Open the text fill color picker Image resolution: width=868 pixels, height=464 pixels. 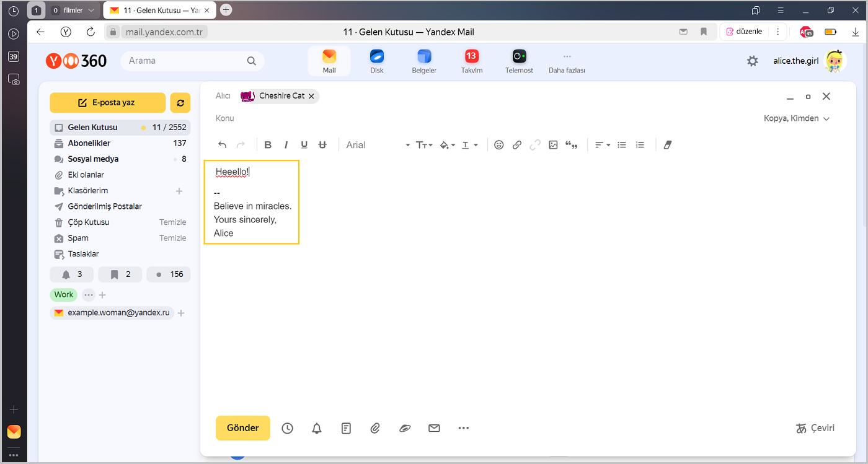[447, 145]
